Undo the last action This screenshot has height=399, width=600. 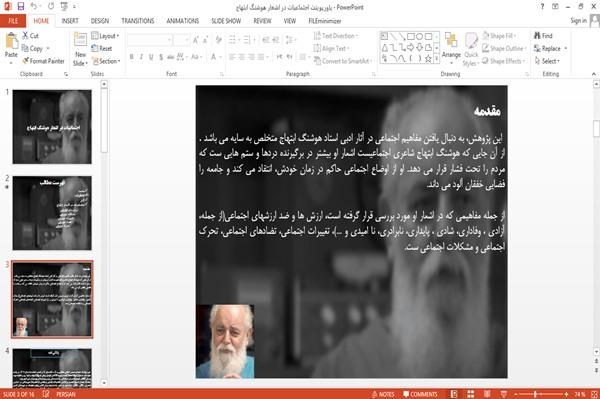34,7
